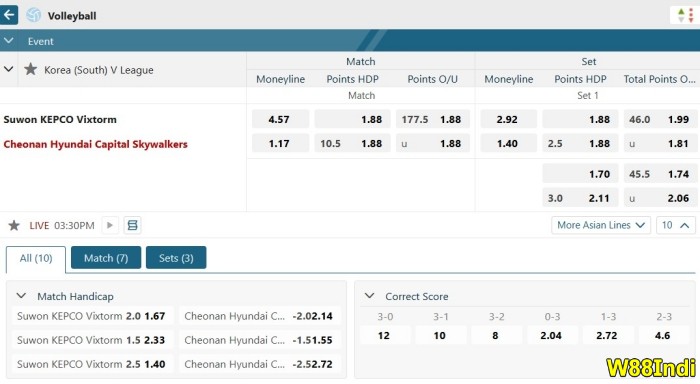This screenshot has height=384, width=700.
Task: Open the match statistics scoreboard icon
Action: tap(132, 225)
